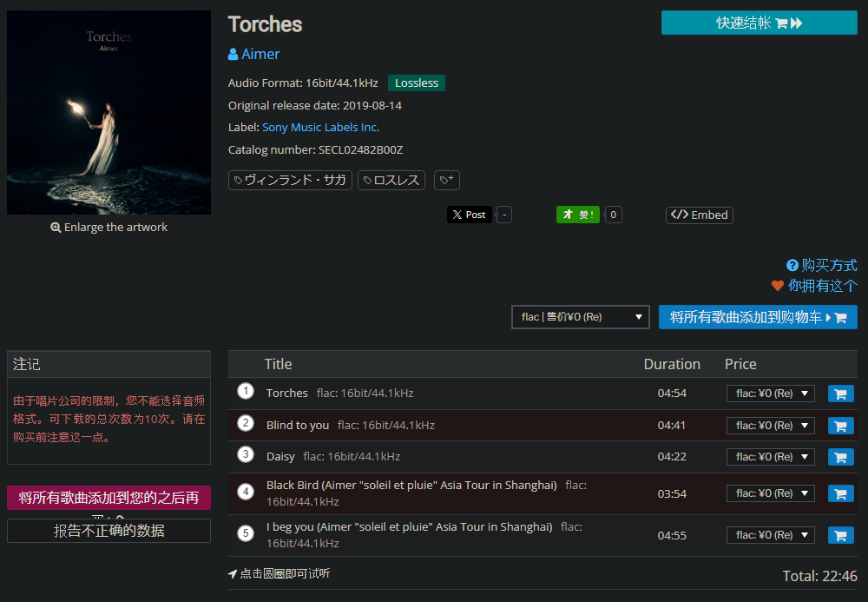868x602 pixels.
Task: Open the flac | 售价¥0 format dropdown
Action: click(x=580, y=316)
